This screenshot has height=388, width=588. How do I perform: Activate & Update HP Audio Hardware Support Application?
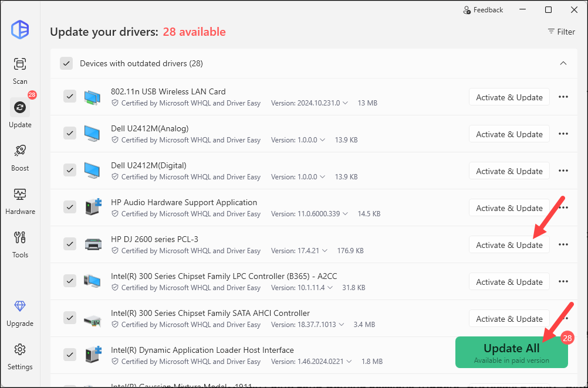(x=509, y=208)
